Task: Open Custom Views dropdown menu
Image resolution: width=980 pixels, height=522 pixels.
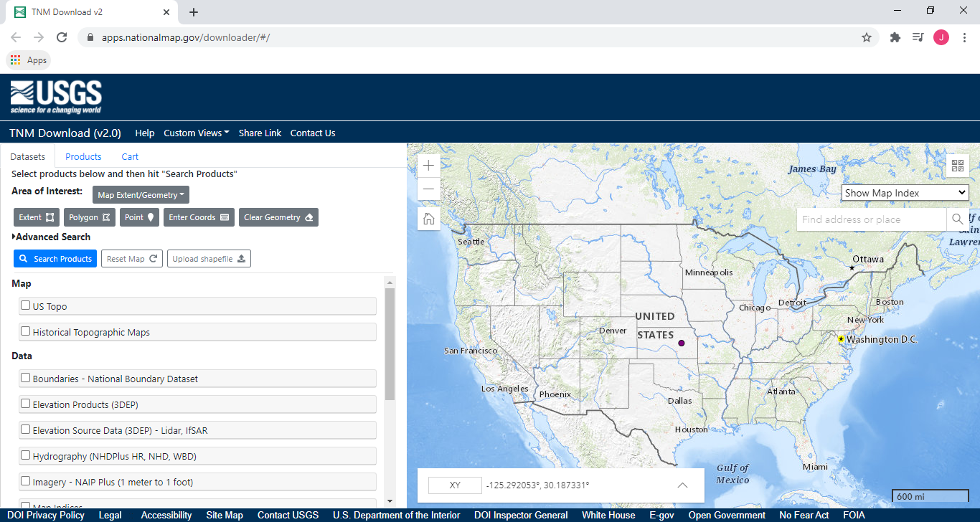Action: (x=197, y=133)
